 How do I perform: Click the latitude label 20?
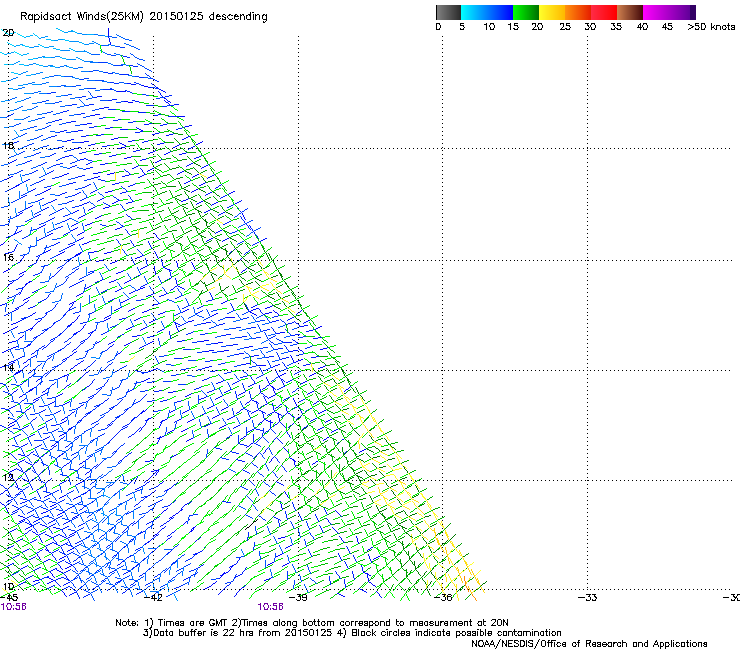click(x=8, y=33)
